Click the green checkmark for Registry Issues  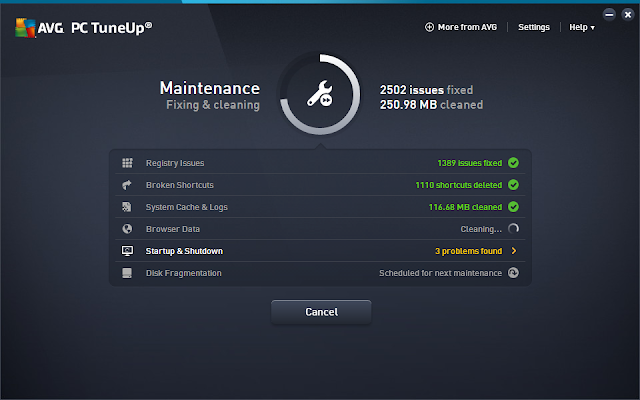click(513, 163)
